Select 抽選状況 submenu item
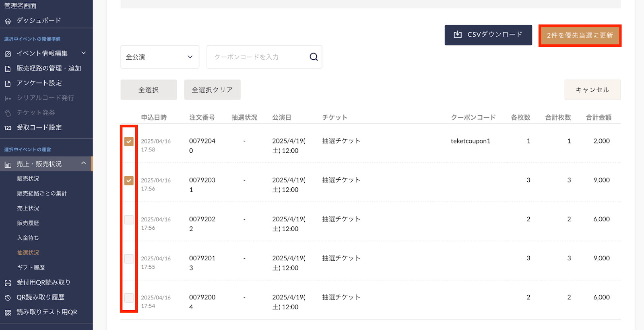 click(x=28, y=253)
